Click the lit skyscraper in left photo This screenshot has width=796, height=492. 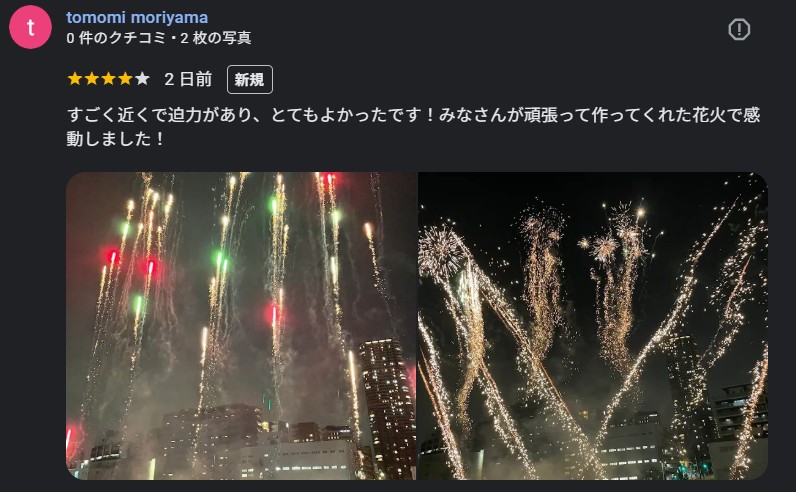pos(385,406)
